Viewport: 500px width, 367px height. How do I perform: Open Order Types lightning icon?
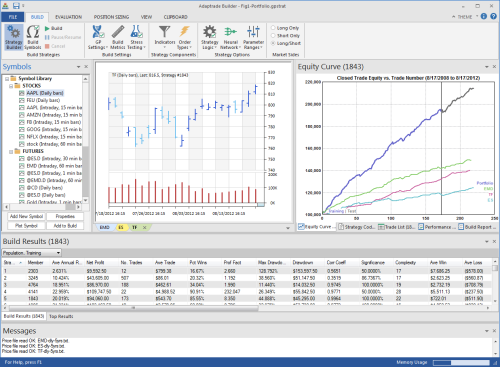pos(184,37)
